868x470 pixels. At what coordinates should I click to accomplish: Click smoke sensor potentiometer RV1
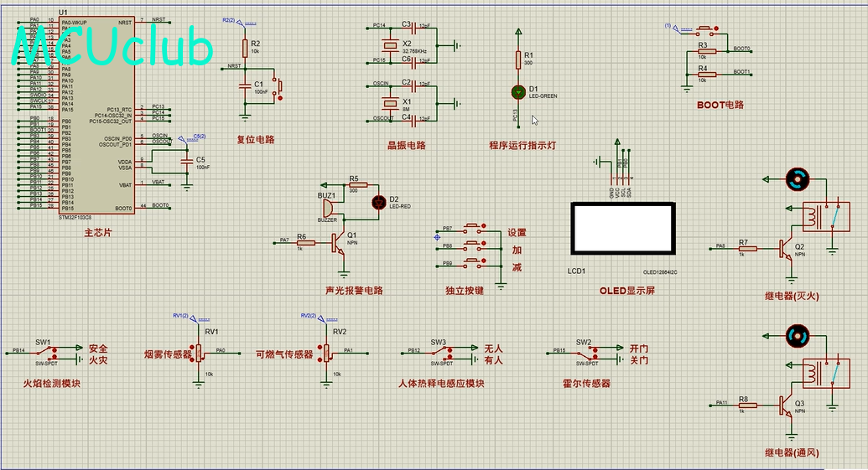[x=199, y=352]
